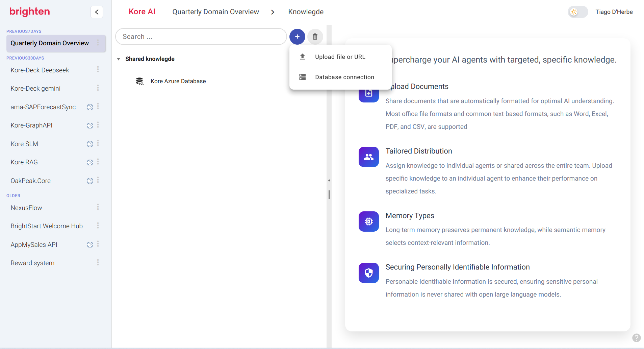
Task: Open NexusFlow in sidebar
Action: point(26,208)
